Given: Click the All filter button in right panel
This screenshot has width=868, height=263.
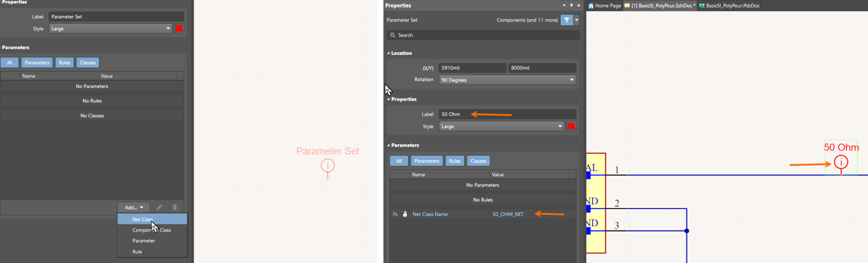Looking at the screenshot, I should click(x=399, y=161).
